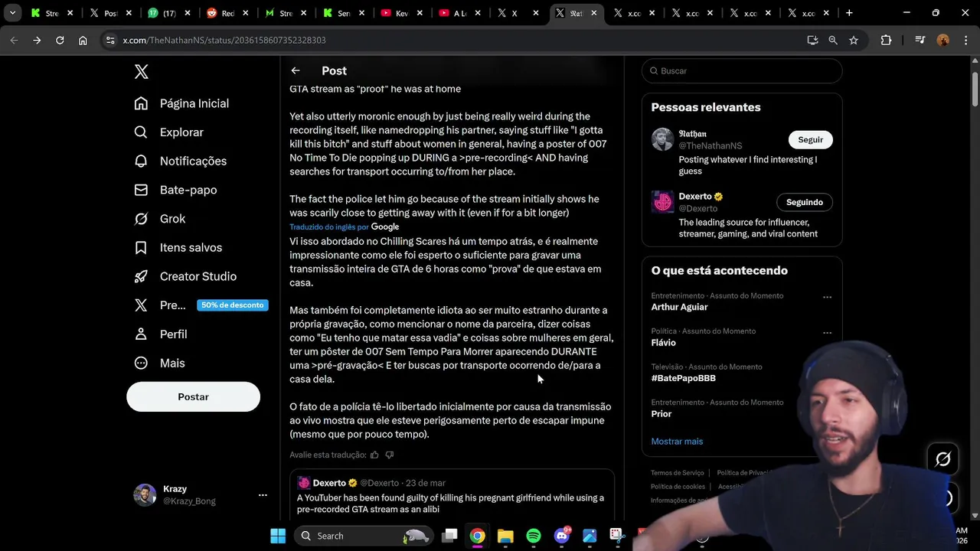Open #BatePapoBBB trending topic
This screenshot has width=980, height=551.
point(683,378)
